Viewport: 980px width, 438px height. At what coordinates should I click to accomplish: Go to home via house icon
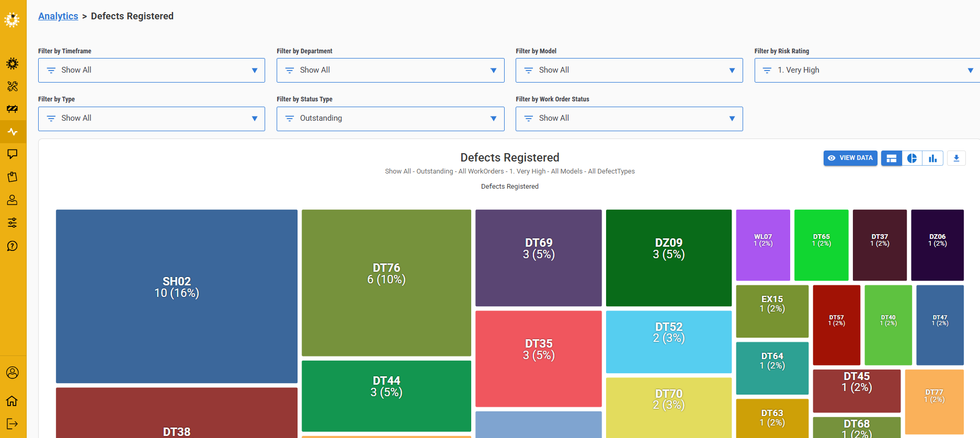click(x=13, y=401)
